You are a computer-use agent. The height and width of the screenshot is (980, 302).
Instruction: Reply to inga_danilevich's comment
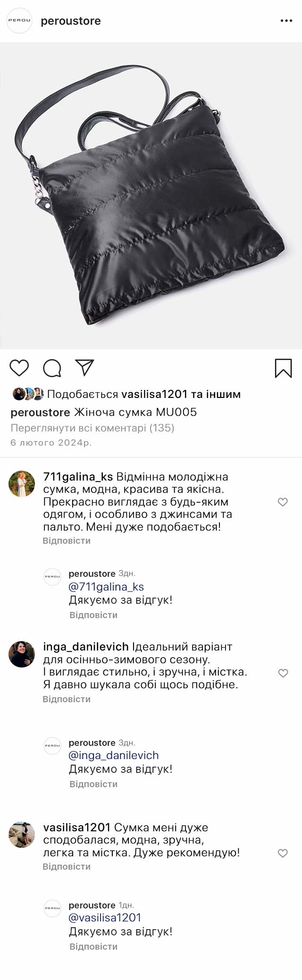click(67, 699)
